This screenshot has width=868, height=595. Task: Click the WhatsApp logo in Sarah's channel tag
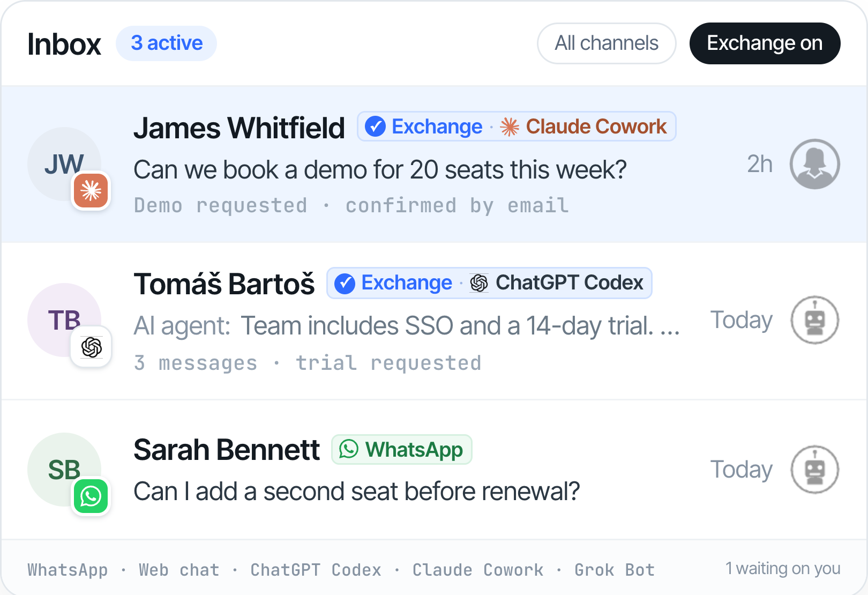click(x=349, y=449)
